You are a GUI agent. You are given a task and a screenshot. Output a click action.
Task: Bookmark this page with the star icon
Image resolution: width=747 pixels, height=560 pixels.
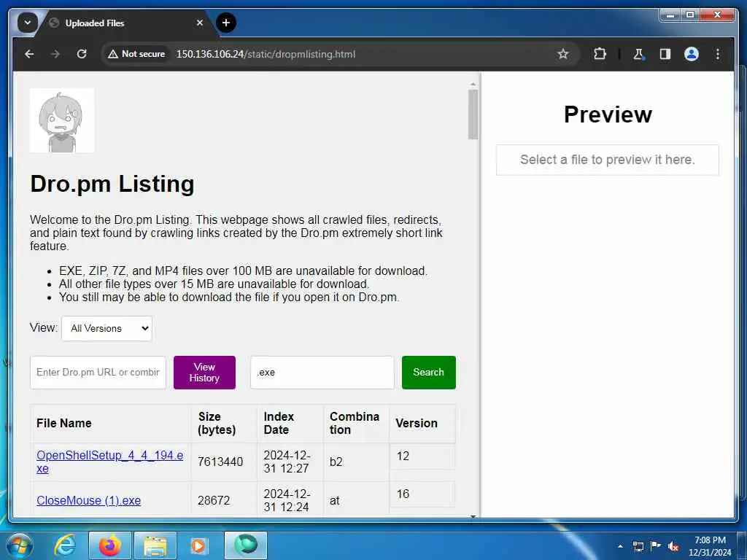coord(562,54)
